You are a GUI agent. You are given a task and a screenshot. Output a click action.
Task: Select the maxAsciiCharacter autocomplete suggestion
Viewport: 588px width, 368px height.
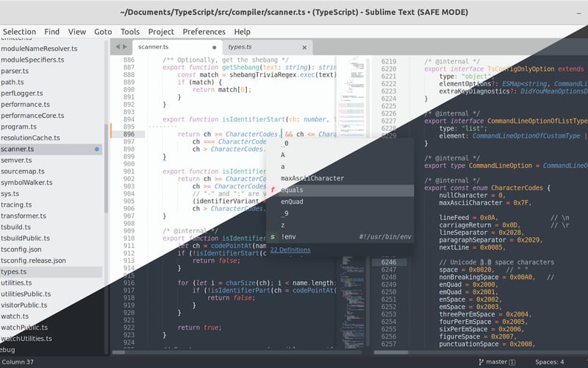point(340,178)
